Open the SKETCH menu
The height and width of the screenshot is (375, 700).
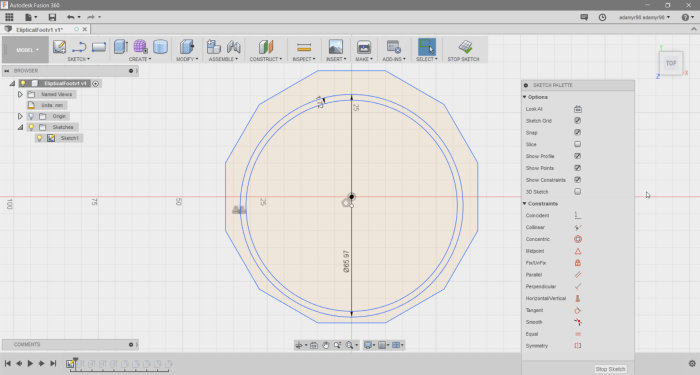coord(79,59)
